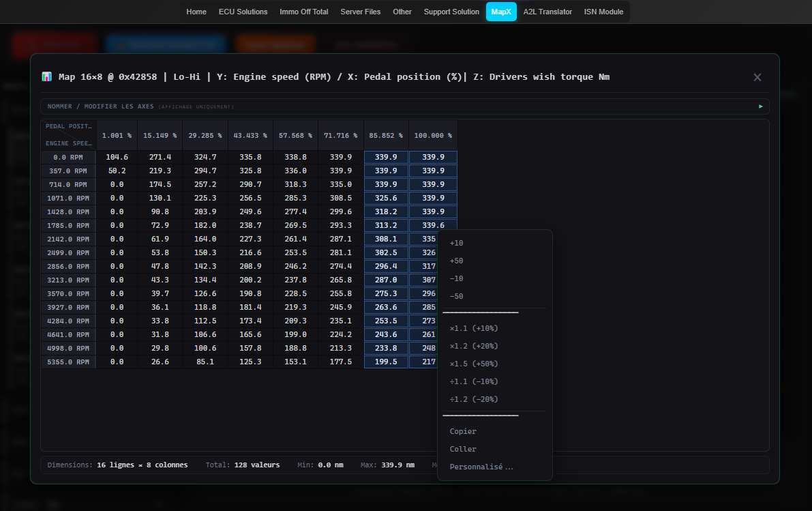This screenshot has width=812, height=511.
Task: Click the chart icon in map title
Action: point(46,76)
